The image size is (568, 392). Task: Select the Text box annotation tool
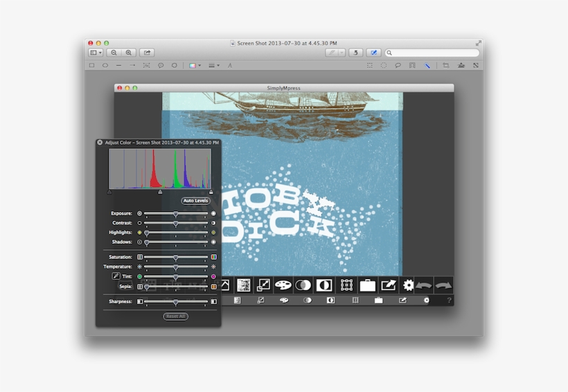point(146,66)
